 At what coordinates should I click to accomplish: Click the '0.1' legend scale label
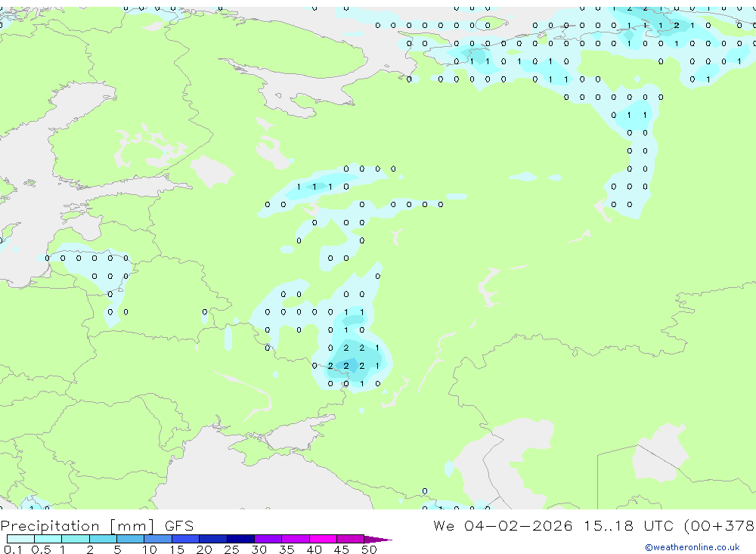pos(13,549)
